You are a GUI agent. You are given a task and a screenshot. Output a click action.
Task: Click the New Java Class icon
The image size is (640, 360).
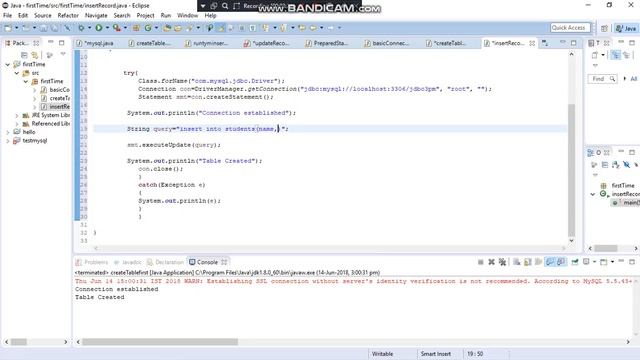(148, 28)
